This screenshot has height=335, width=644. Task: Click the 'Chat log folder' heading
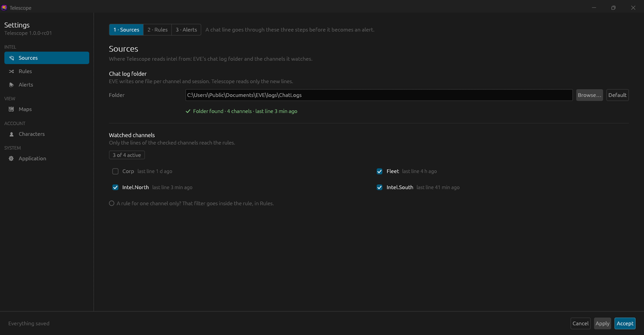[x=128, y=74]
